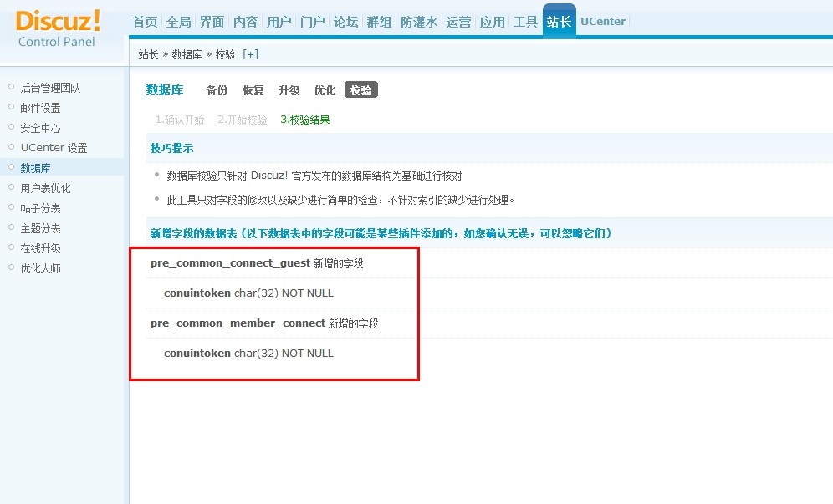Image resolution: width=833 pixels, height=504 pixels.
Task: Open the 应用 top menu
Action: click(x=492, y=22)
